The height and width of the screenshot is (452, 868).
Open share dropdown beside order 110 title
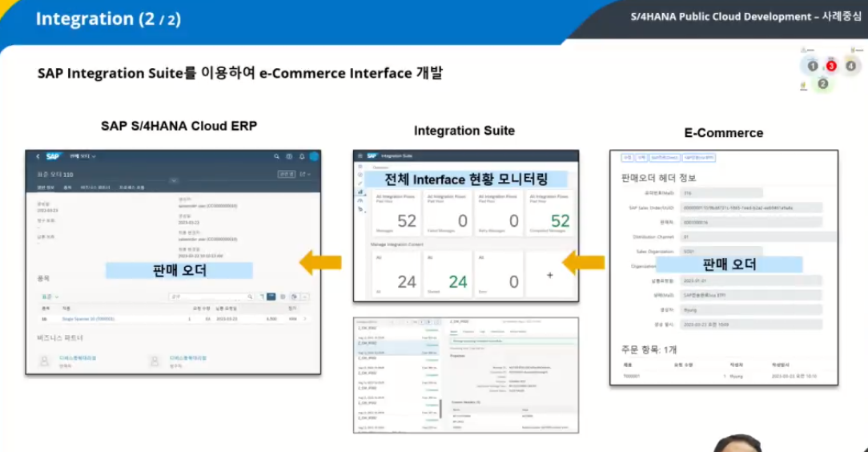(x=305, y=174)
